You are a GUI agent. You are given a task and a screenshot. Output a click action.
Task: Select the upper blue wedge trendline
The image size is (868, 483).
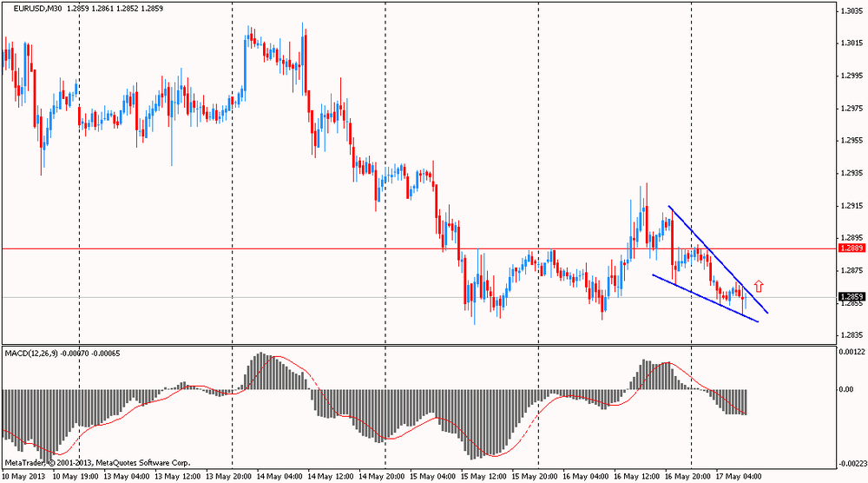(x=718, y=259)
